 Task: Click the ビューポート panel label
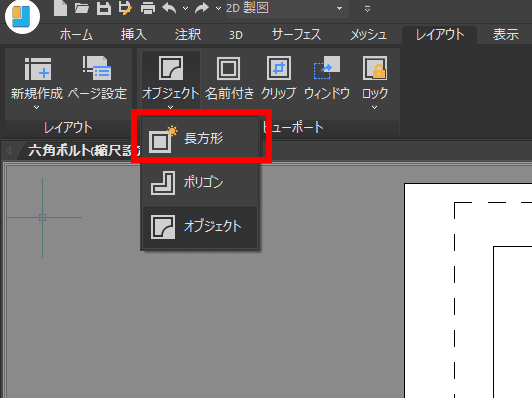click(293, 128)
